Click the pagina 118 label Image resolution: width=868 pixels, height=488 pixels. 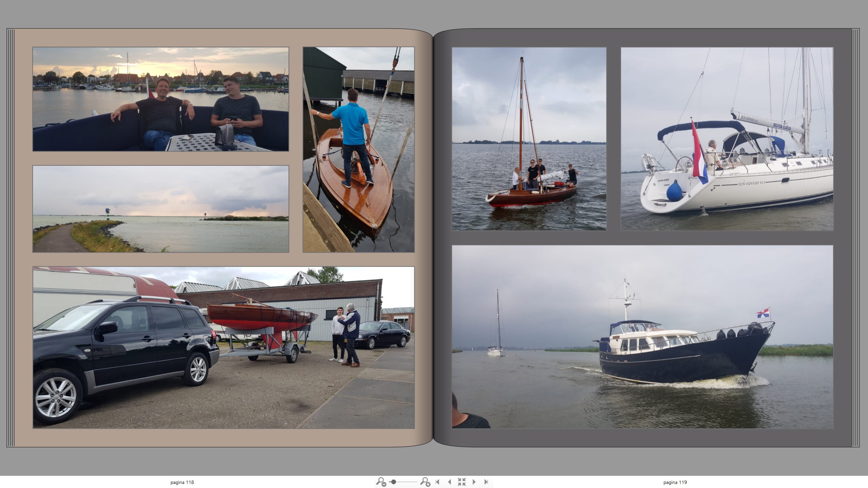pos(182,482)
